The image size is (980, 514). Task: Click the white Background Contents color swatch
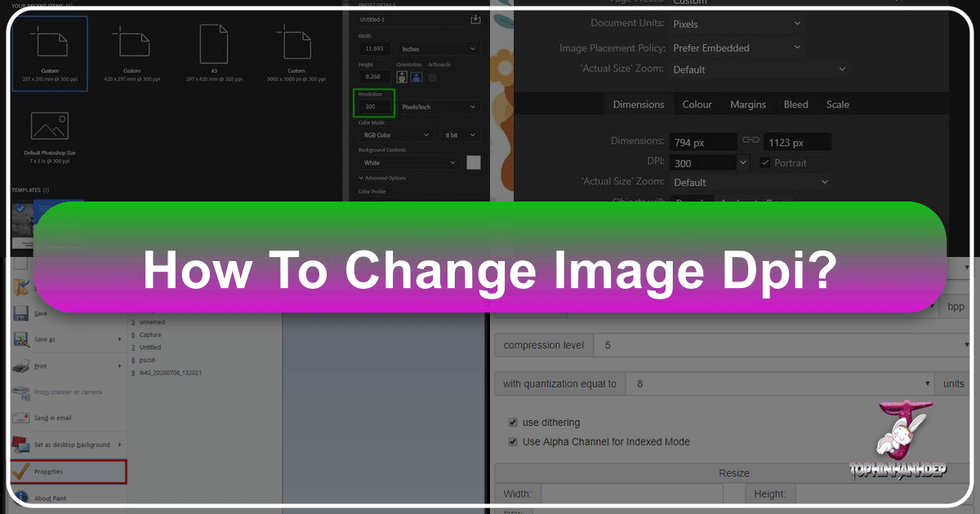coord(473,162)
